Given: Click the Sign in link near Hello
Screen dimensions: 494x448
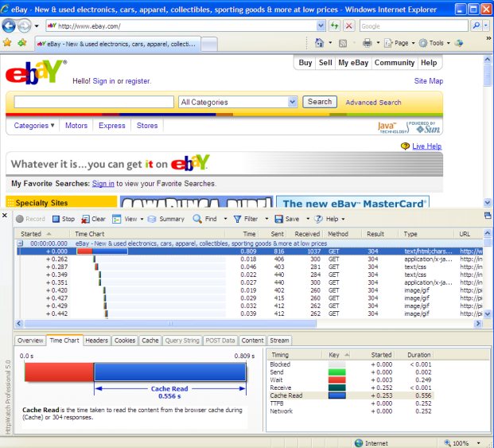Looking at the screenshot, I should coord(103,81).
